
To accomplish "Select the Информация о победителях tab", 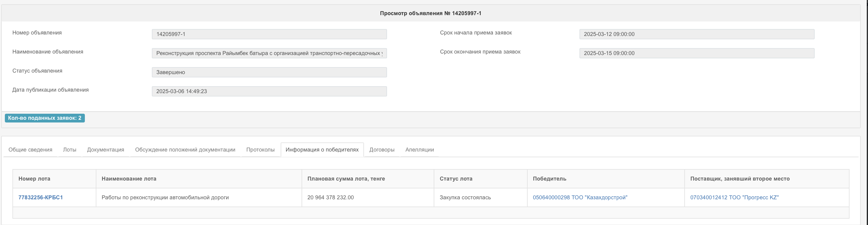I will (322, 150).
